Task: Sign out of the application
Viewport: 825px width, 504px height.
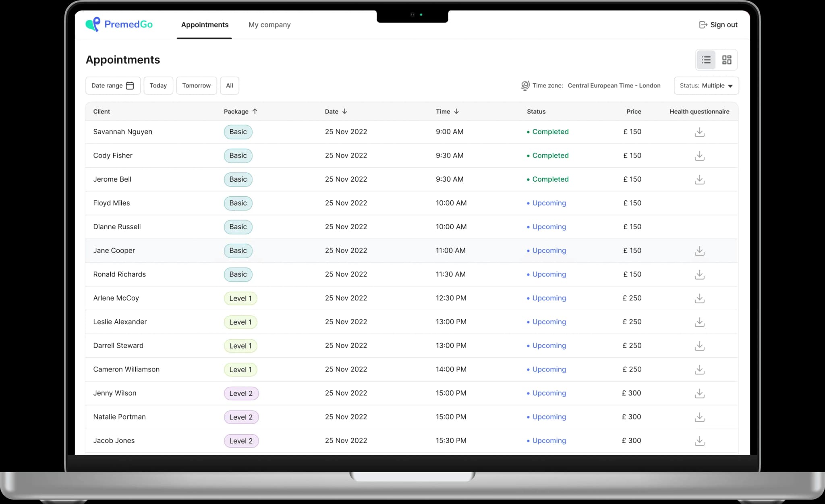Action: [x=718, y=25]
